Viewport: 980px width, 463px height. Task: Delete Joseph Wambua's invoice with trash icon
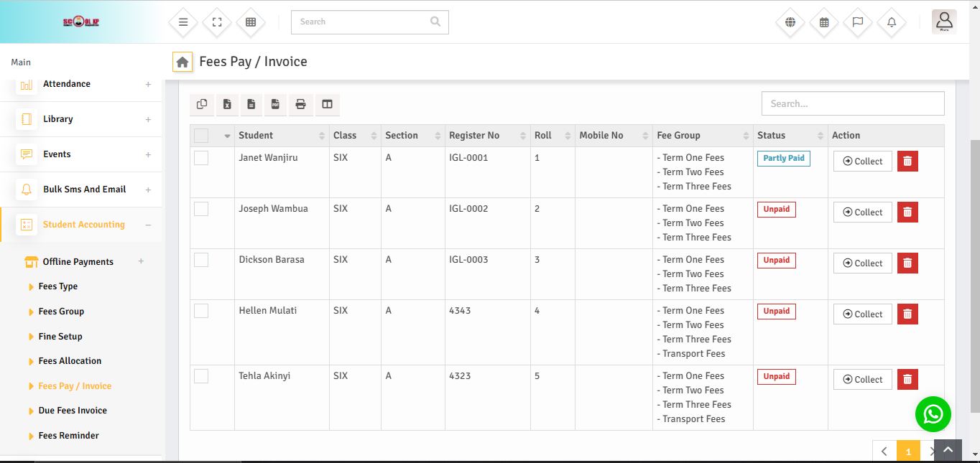(x=907, y=212)
